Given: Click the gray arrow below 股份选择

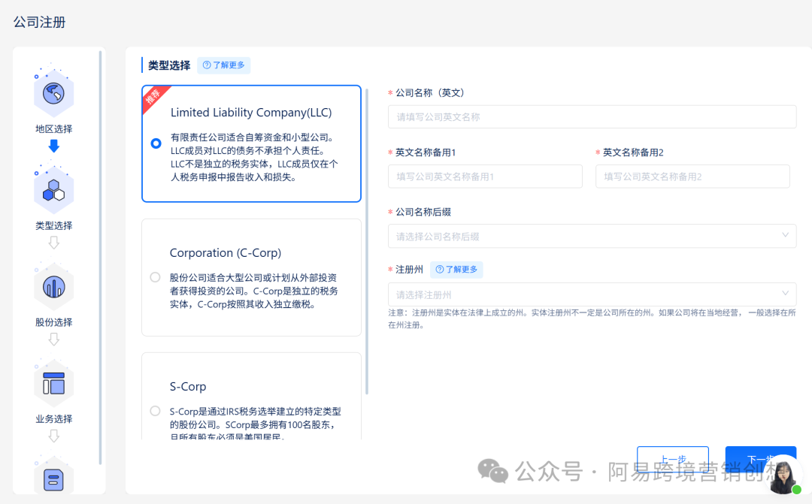Looking at the screenshot, I should [x=53, y=340].
